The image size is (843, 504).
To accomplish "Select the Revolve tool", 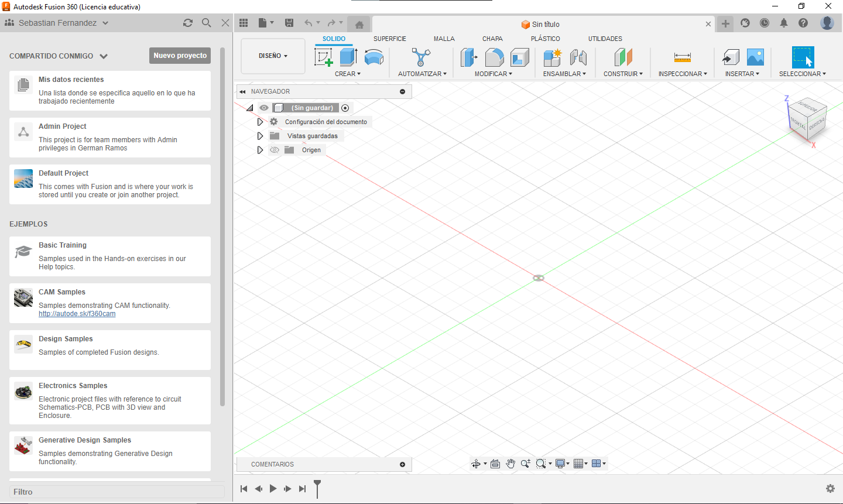I will point(374,57).
